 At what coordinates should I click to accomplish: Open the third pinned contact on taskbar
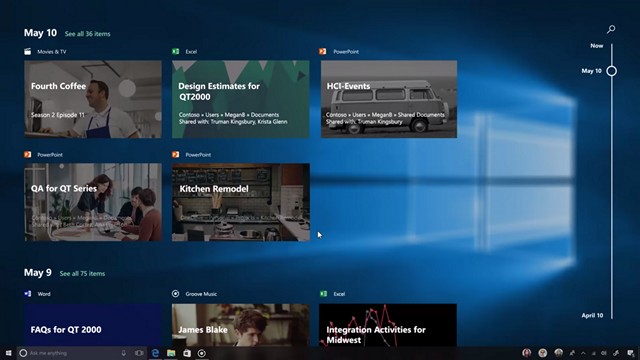558,353
